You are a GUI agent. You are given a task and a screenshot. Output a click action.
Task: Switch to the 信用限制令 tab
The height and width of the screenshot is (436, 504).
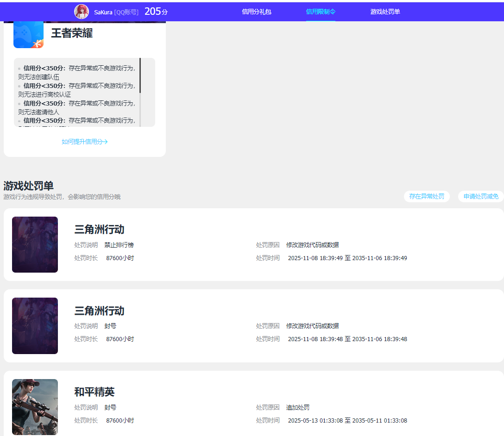click(x=321, y=12)
